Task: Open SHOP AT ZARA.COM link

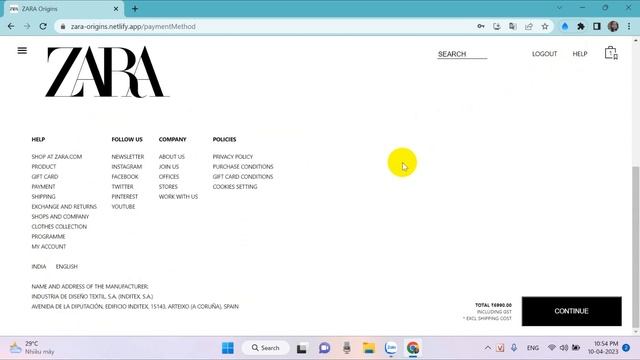Action: pyautogui.click(x=57, y=157)
